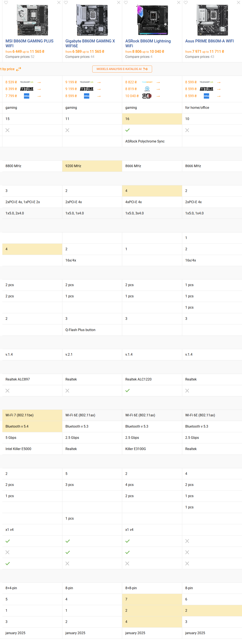This screenshot has width=242, height=644.
Task: Click Artline logo in Asus column
Action: tap(207, 89)
